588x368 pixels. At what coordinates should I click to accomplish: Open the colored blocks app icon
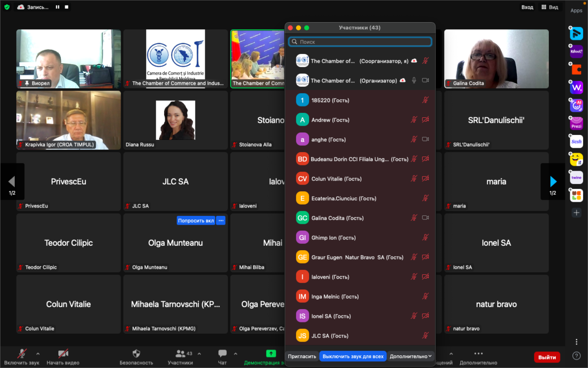point(576,196)
